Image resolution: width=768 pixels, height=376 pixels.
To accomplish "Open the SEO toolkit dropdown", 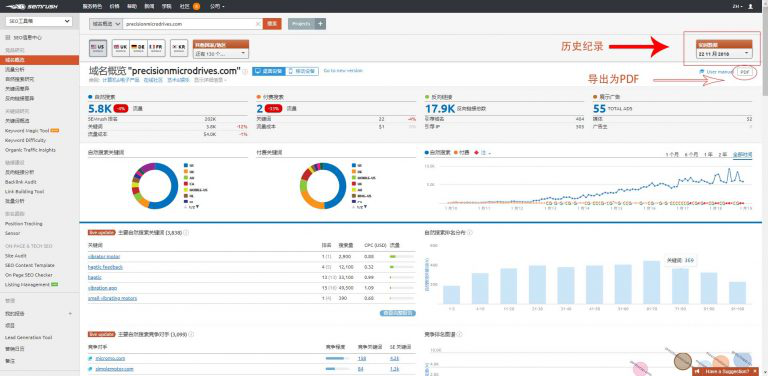I will point(39,22).
